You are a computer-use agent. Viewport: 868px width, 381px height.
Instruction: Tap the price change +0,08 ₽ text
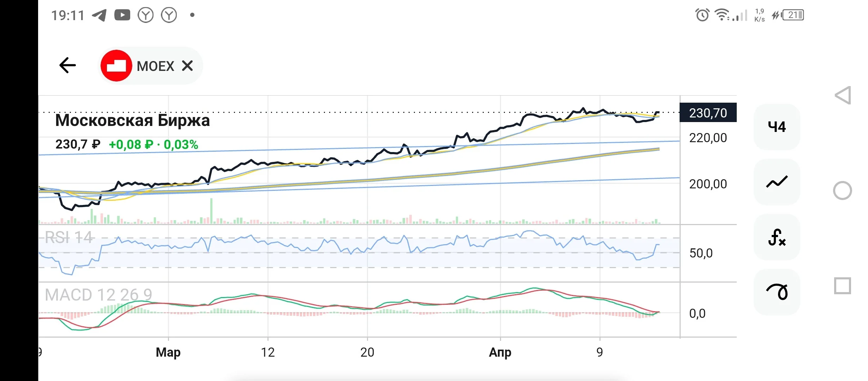[x=131, y=145]
